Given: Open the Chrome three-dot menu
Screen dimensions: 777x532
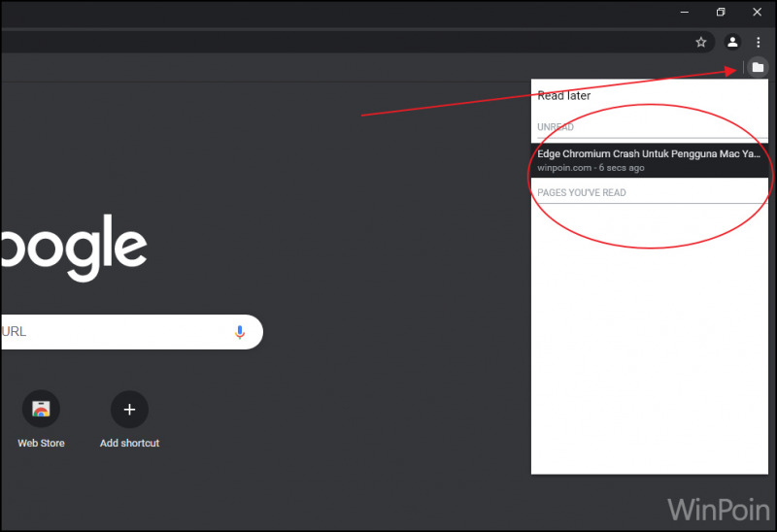Looking at the screenshot, I should pyautogui.click(x=759, y=42).
